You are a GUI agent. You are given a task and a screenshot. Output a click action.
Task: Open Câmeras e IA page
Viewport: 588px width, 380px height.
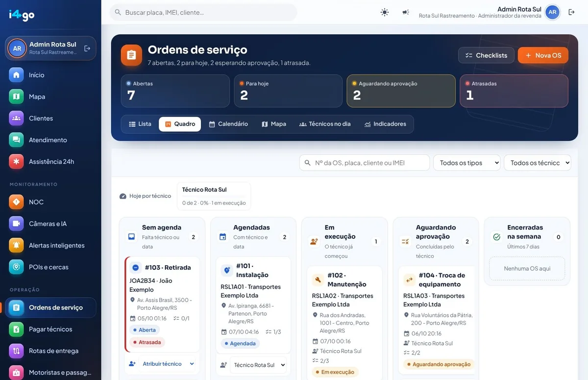pos(51,224)
